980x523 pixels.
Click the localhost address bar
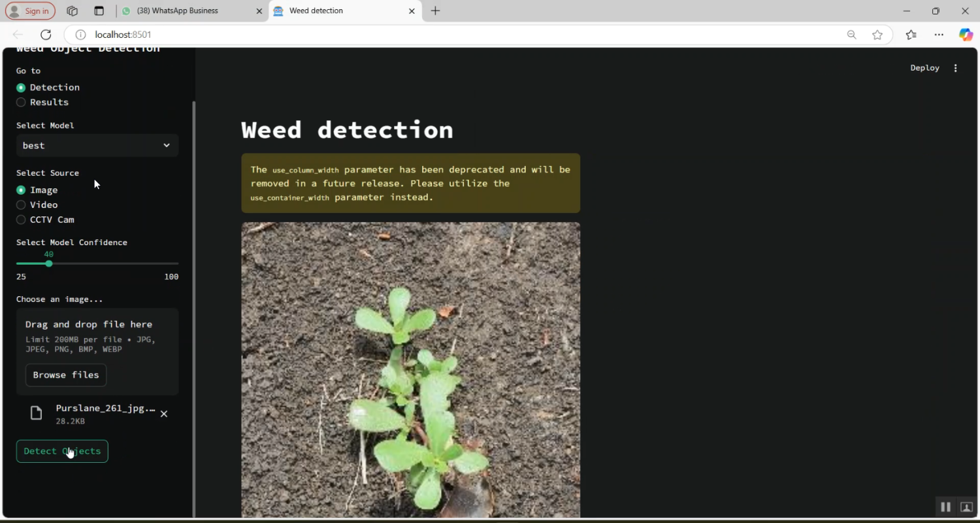pos(457,35)
